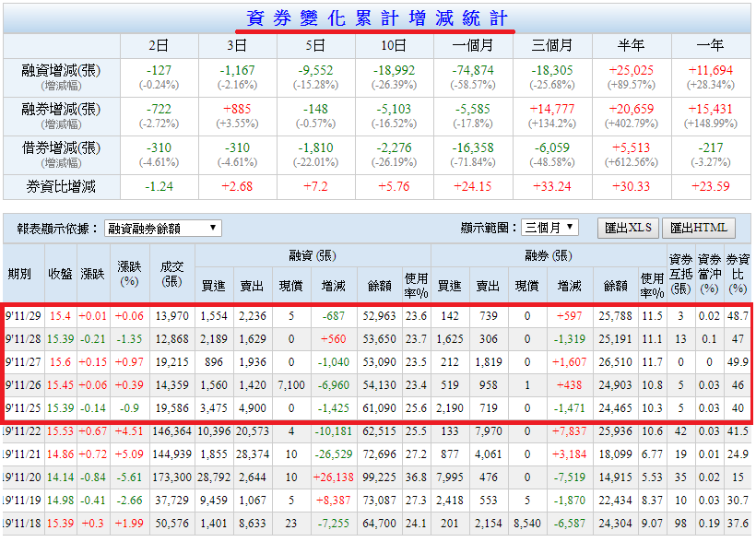756x542 pixels.
Task: Click the 11/20 date cell
Action: [22, 477]
